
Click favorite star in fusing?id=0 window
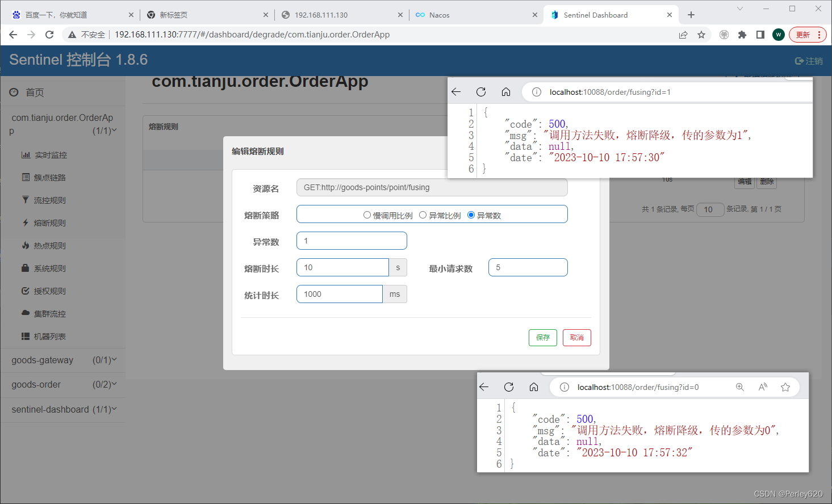[785, 387]
